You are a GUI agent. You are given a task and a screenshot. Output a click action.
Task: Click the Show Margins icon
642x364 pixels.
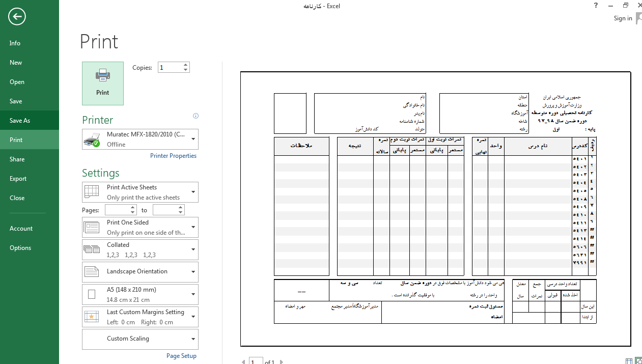pyautogui.click(x=629, y=361)
